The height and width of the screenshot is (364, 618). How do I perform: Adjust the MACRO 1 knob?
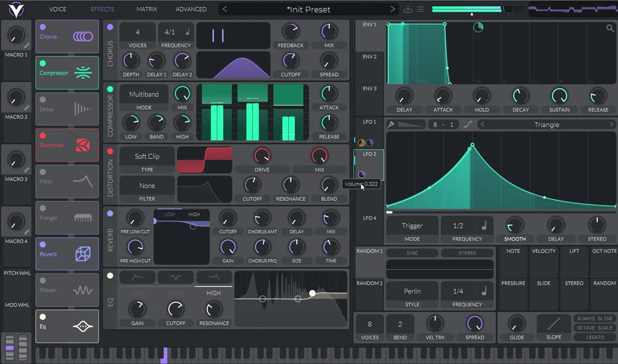click(x=16, y=36)
